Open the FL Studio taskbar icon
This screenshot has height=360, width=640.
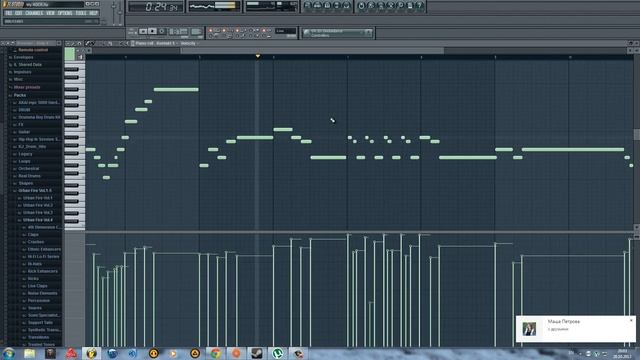(x=91, y=353)
